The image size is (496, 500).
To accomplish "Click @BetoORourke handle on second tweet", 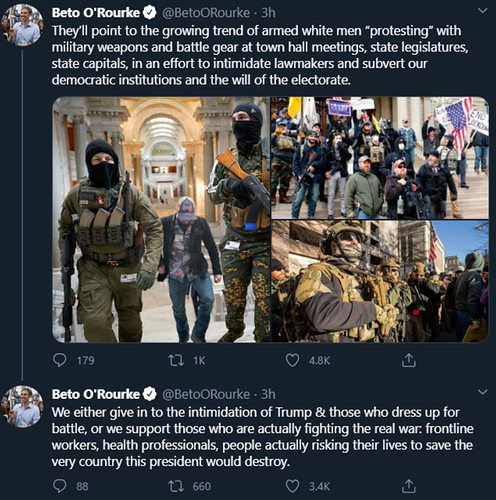I will tap(206, 394).
